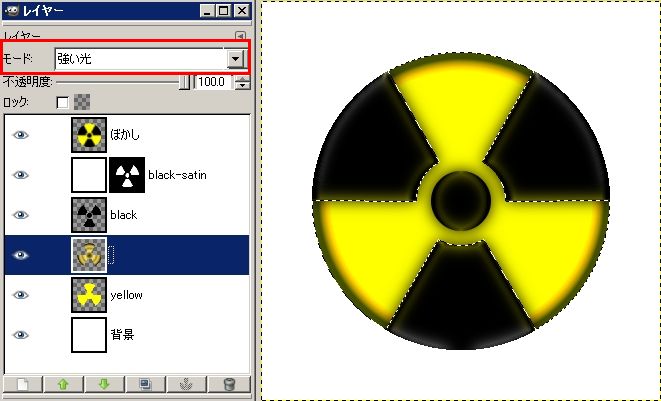Toggle visibility of the black layer
The width and height of the screenshot is (661, 401).
coord(21,215)
